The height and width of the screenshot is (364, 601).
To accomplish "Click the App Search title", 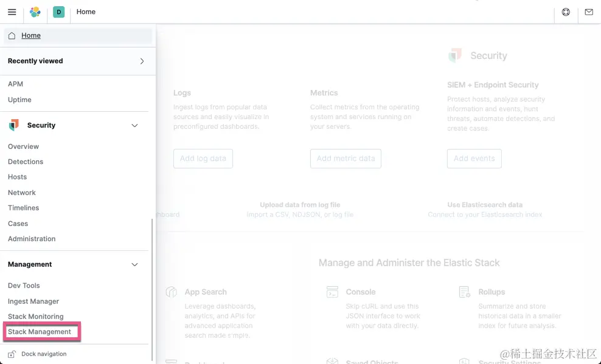I will [206, 292].
